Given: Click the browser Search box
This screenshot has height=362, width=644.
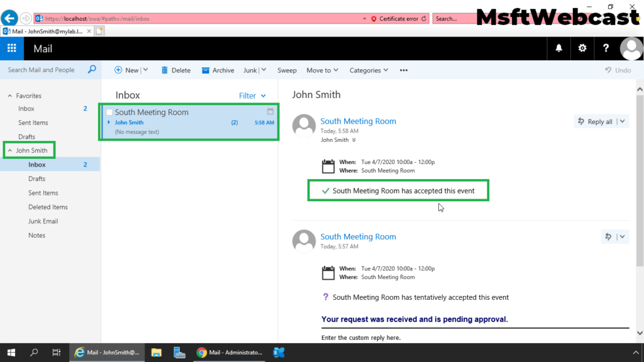Looking at the screenshot, I should tap(454, 18).
